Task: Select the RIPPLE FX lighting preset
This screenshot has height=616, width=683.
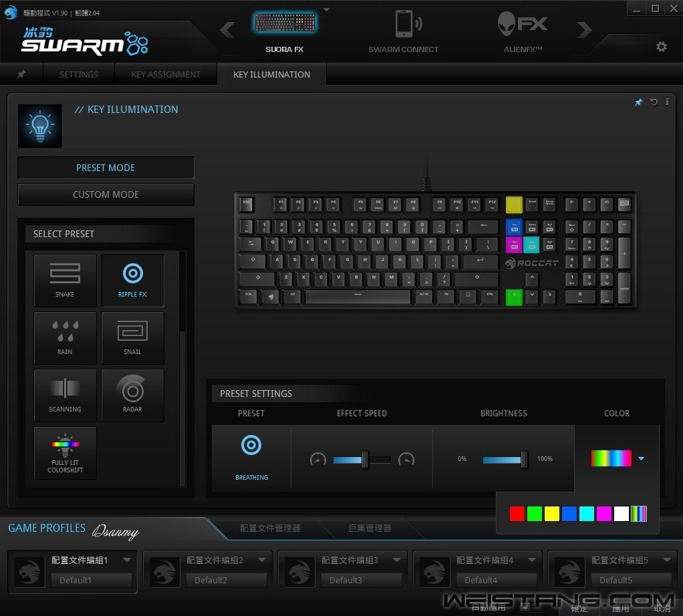Action: [132, 281]
